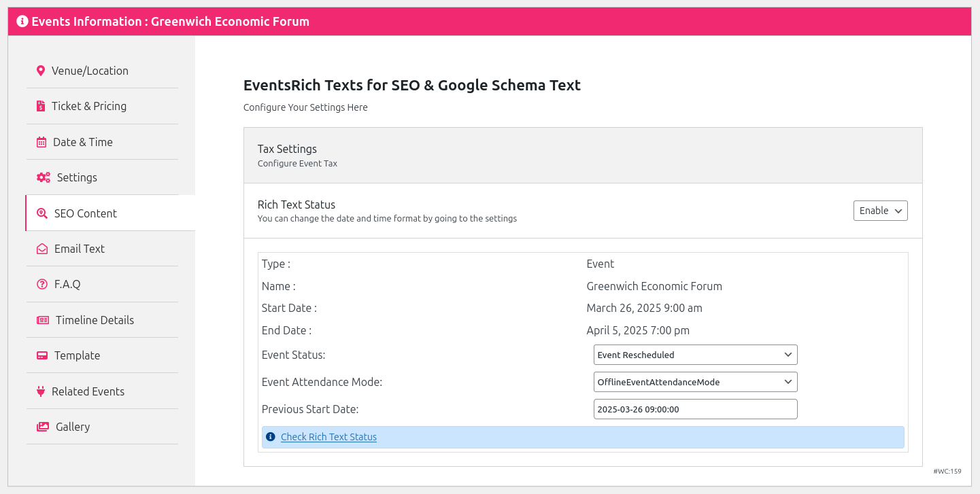Click the Event Attendance Mode: label
Image resolution: width=980 pixels, height=494 pixels.
[x=322, y=382]
